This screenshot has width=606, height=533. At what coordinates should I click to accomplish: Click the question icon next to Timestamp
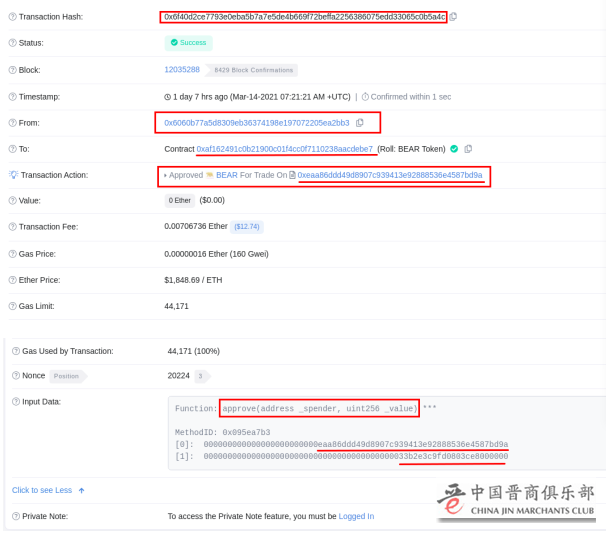(12, 97)
